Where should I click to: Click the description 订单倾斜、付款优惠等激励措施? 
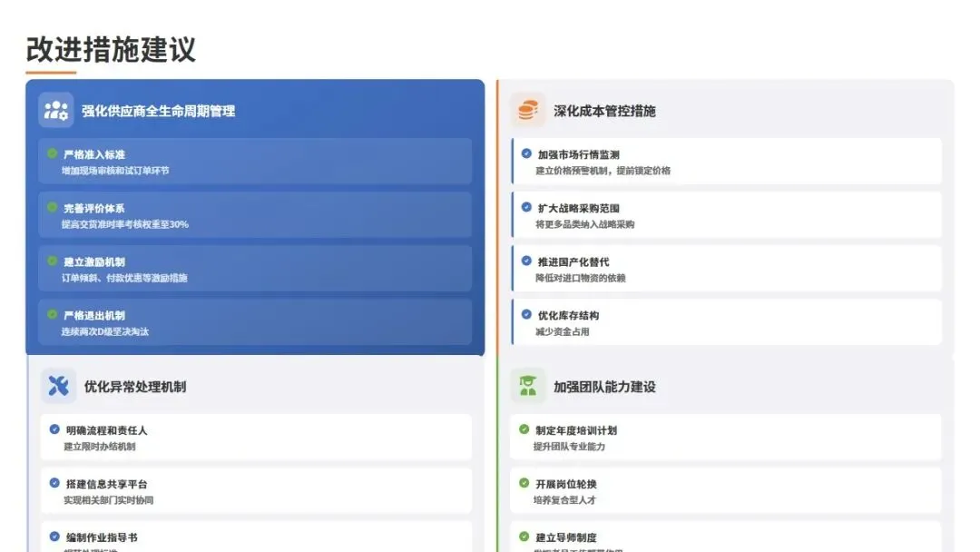(x=124, y=278)
